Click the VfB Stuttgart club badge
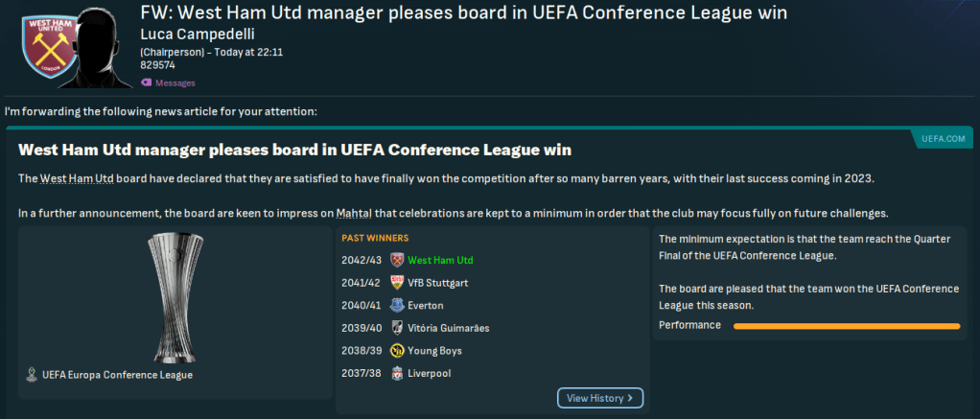Viewport: 980px width, 419px height. click(398, 283)
